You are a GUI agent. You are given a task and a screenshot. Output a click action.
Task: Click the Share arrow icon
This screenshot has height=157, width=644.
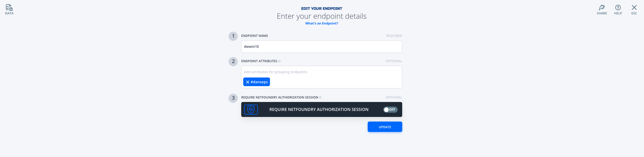click(602, 7)
